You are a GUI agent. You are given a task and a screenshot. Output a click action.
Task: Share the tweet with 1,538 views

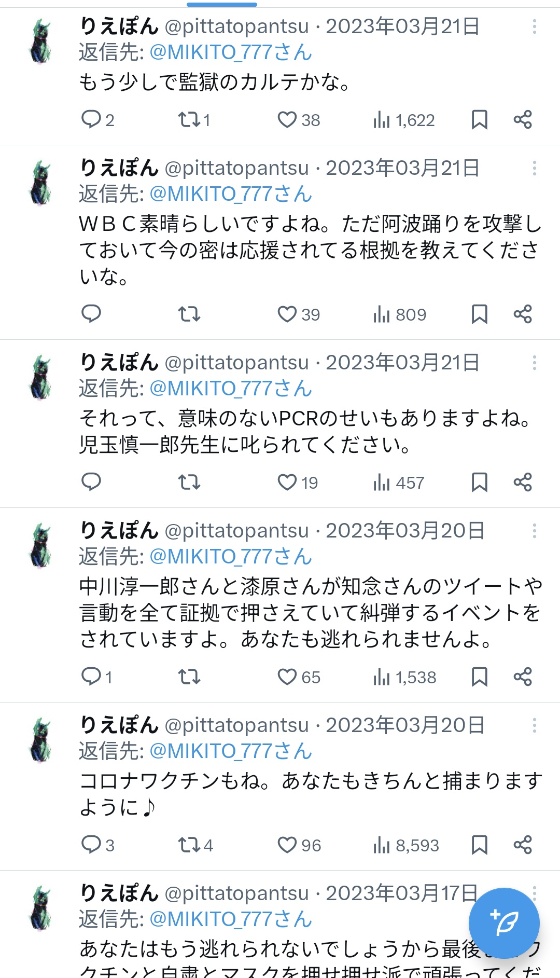[x=523, y=677]
